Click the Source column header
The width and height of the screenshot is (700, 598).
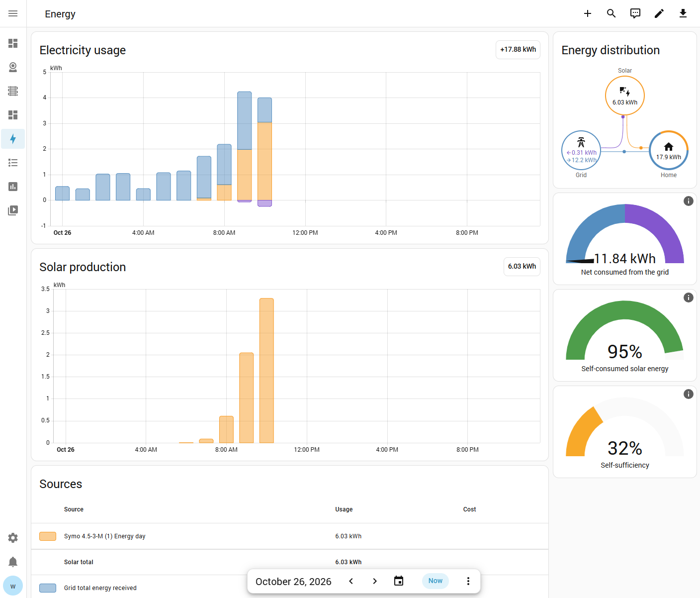pyautogui.click(x=74, y=509)
